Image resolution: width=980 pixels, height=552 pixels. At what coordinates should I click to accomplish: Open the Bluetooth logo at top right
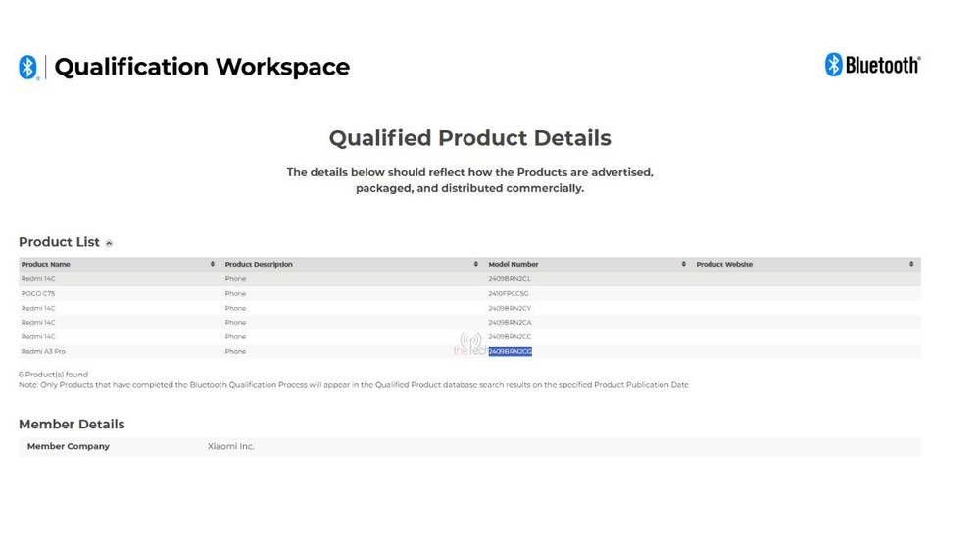point(872,65)
